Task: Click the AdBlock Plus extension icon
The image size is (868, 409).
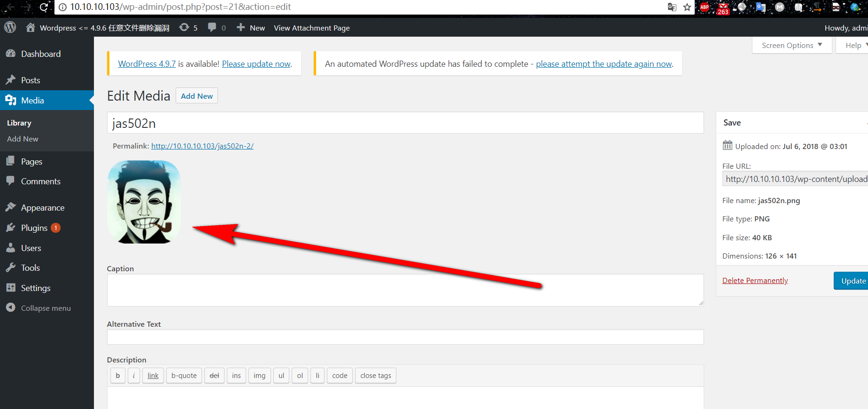Action: pos(705,7)
